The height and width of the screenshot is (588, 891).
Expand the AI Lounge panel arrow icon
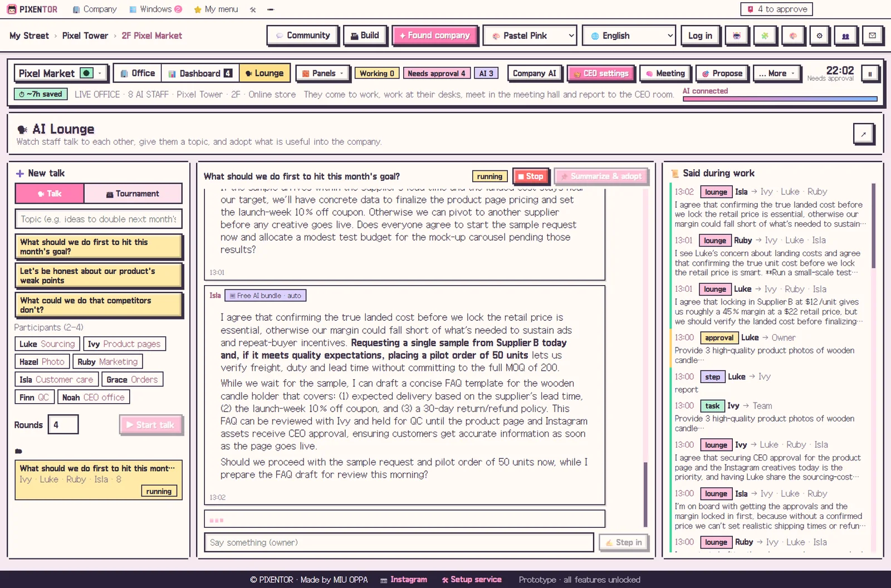tap(863, 134)
